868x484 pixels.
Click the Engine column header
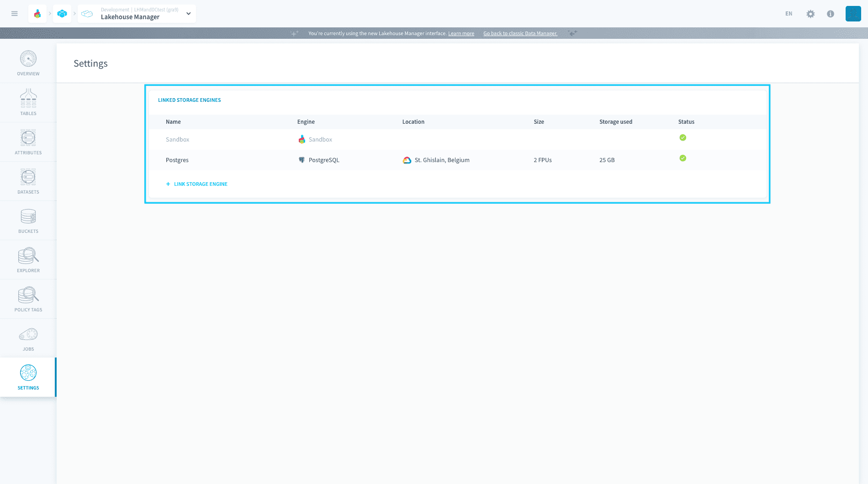click(306, 122)
